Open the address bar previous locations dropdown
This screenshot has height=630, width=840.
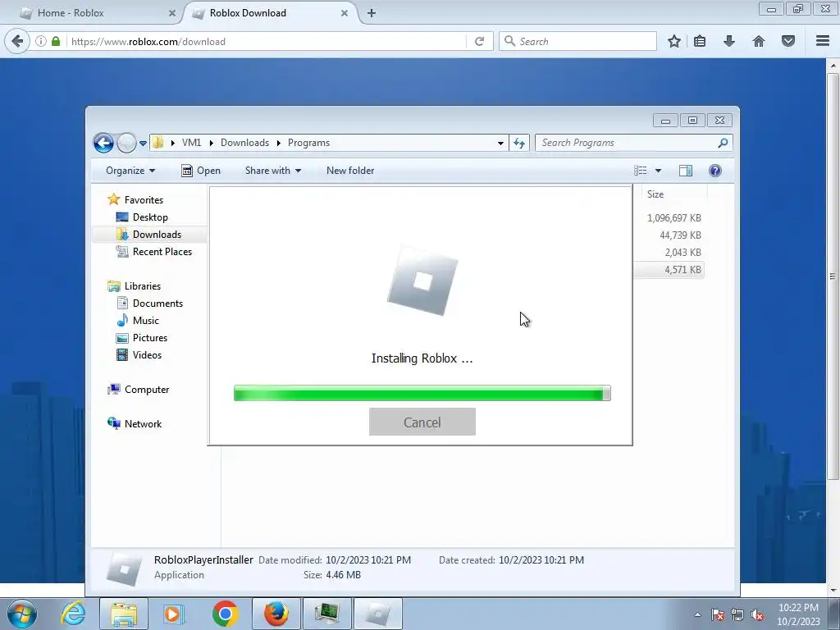point(500,143)
